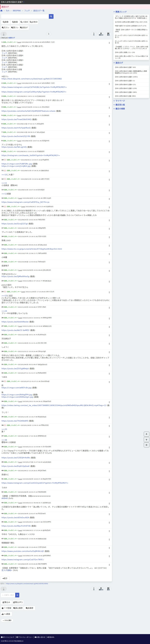Click the 必死ID button

[34, 22]
